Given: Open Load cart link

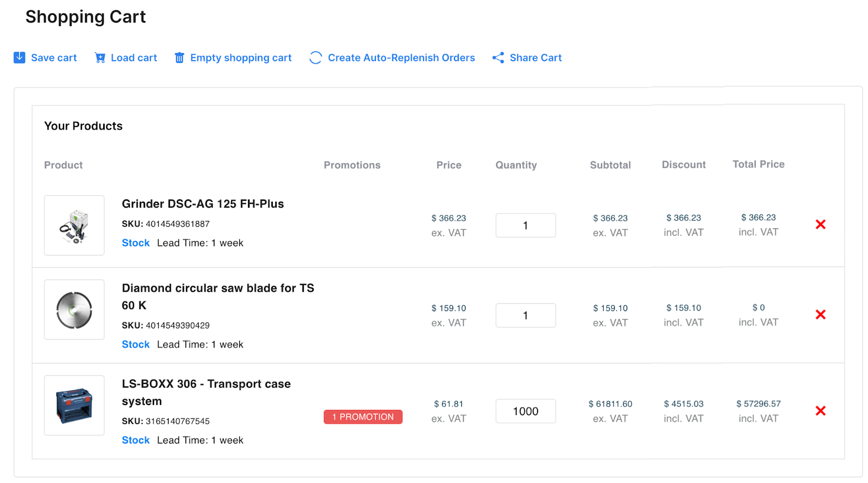Looking at the screenshot, I should click(x=134, y=57).
